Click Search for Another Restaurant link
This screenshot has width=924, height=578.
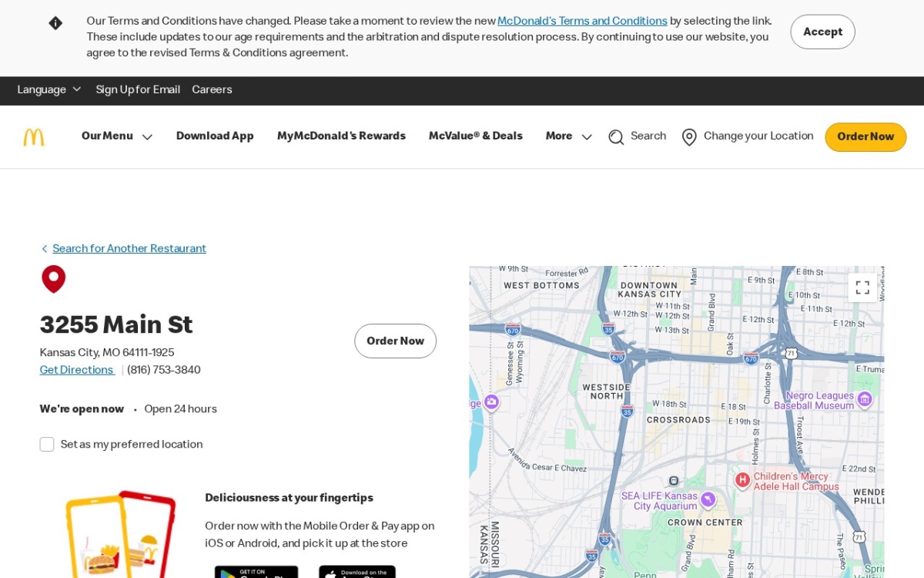click(129, 249)
